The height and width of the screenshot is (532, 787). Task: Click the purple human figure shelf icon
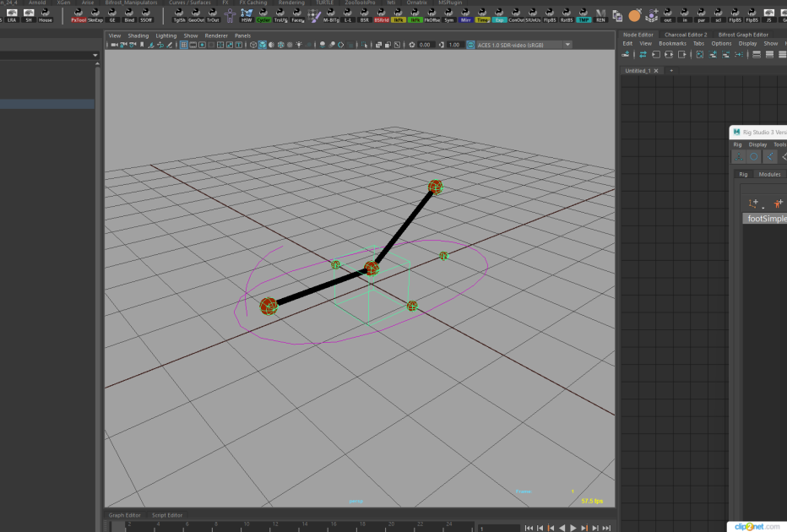tap(230, 15)
